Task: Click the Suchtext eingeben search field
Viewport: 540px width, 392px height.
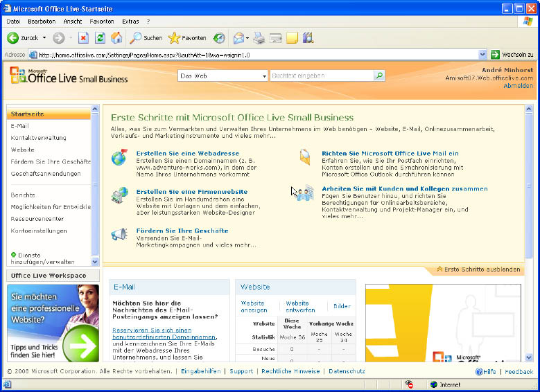Action: tap(322, 75)
